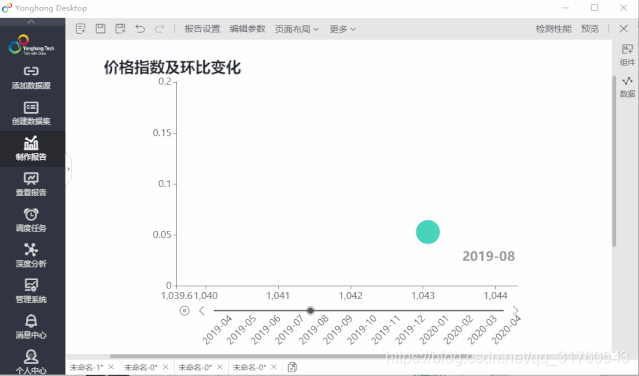Expand the side panel handle arrow
This screenshot has height=376, width=639.
[68, 169]
